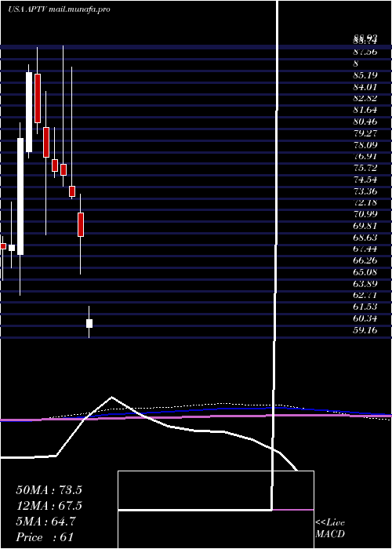Click the 61.53 price axis label
Image resolution: width=392 pixels, height=549 pixels.
(x=365, y=307)
